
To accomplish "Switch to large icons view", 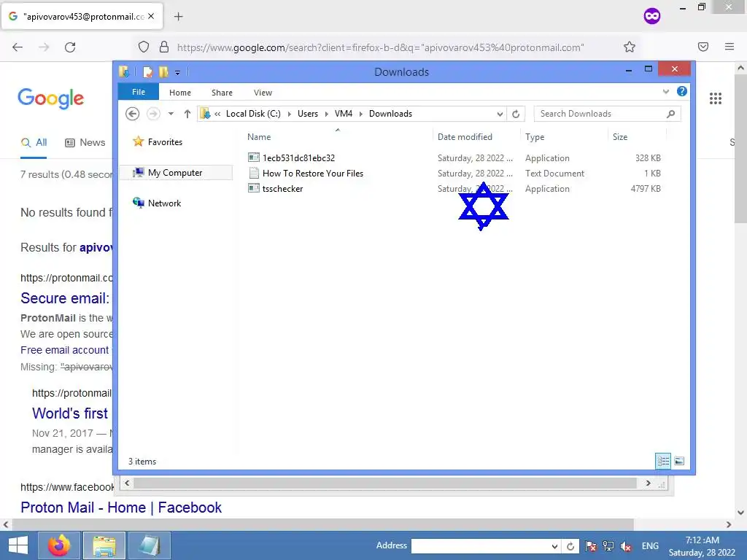I will click(679, 461).
